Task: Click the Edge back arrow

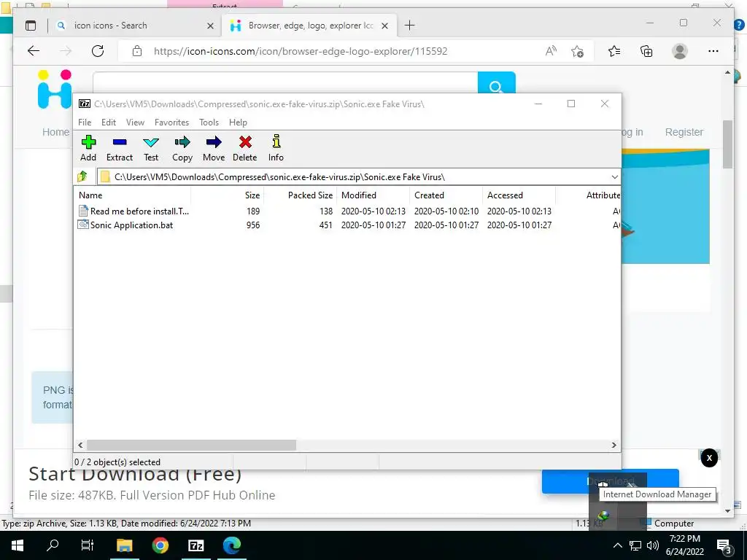Action: pos(34,51)
